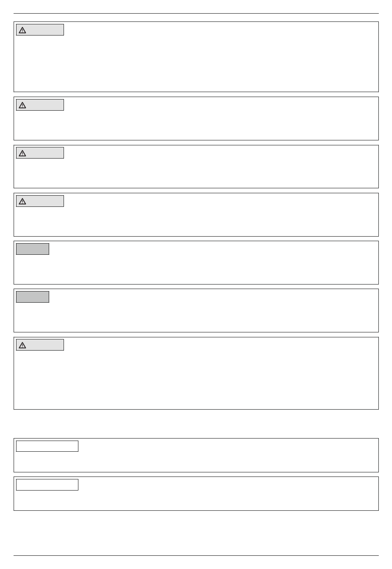Click inside the first dark-gray-labeled box body
392x569 pixels.
[x=196, y=268]
